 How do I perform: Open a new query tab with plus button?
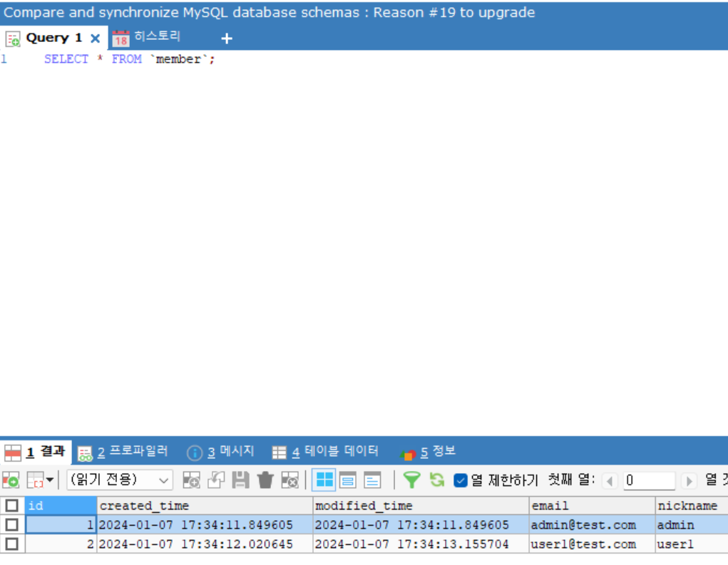(x=226, y=38)
